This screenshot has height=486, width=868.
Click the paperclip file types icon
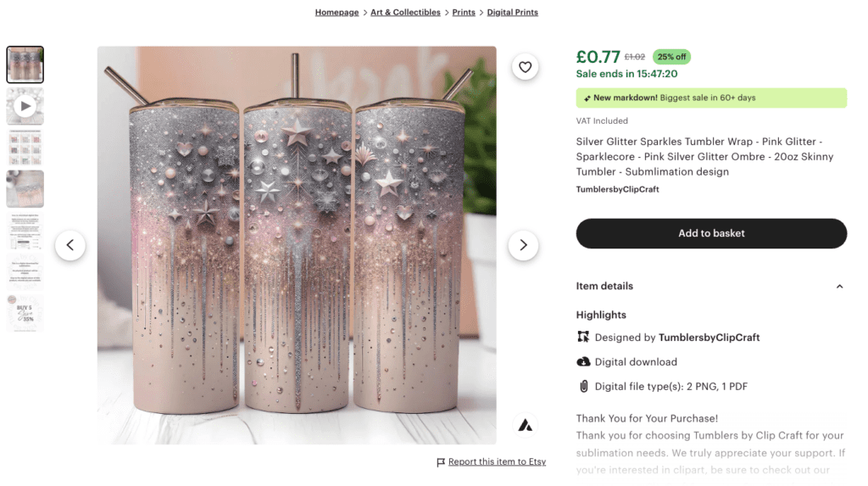tap(583, 386)
